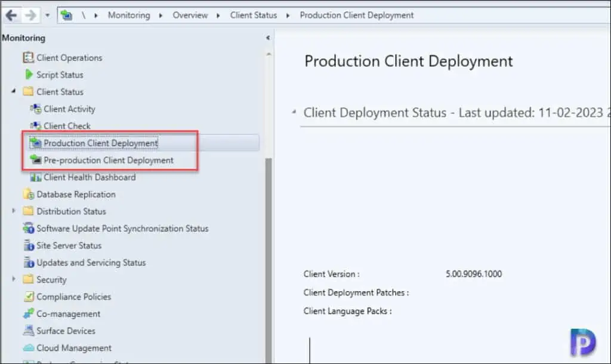Viewport: 611px width, 364px height.
Task: Click Production Client Deployment breadcrumb segment
Action: click(357, 15)
